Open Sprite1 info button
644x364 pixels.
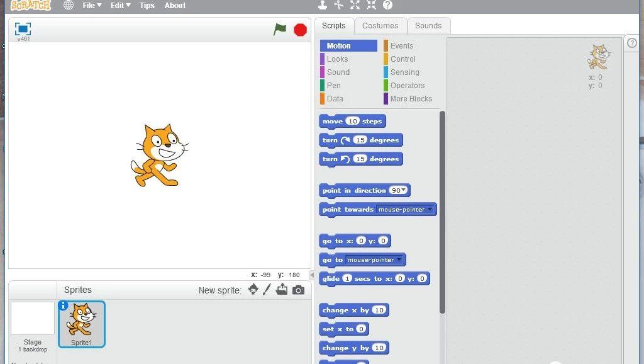tap(63, 305)
